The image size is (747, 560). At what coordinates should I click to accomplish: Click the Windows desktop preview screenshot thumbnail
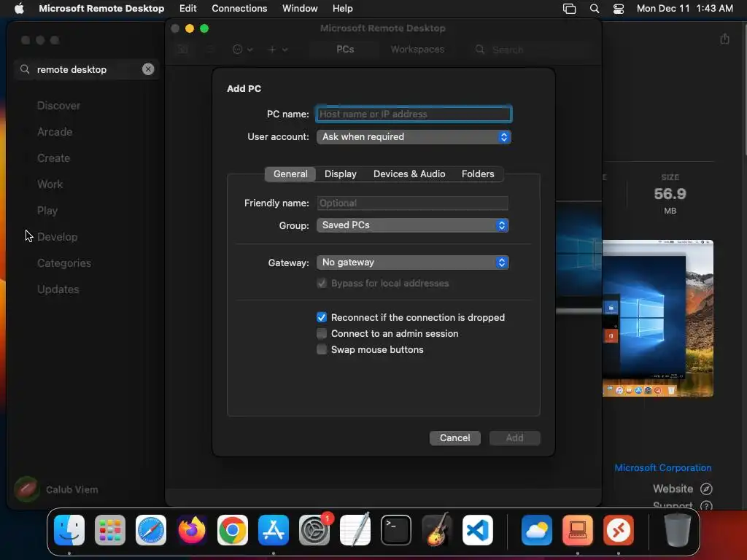pos(658,318)
